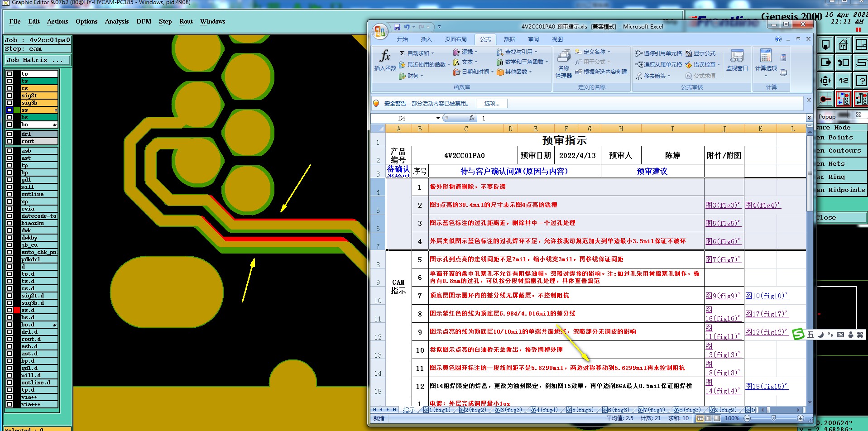Click the Excel Office button
The width and height of the screenshot is (868, 431).
pos(379,31)
